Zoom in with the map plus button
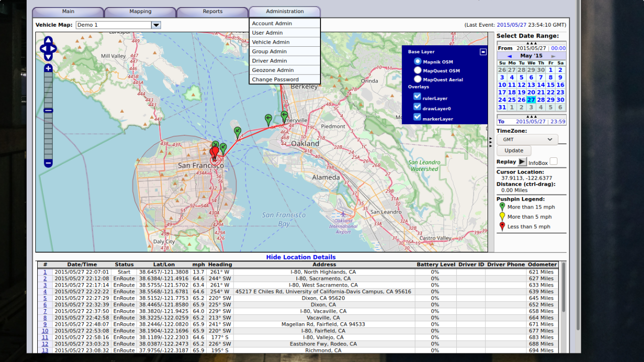 click(x=48, y=68)
